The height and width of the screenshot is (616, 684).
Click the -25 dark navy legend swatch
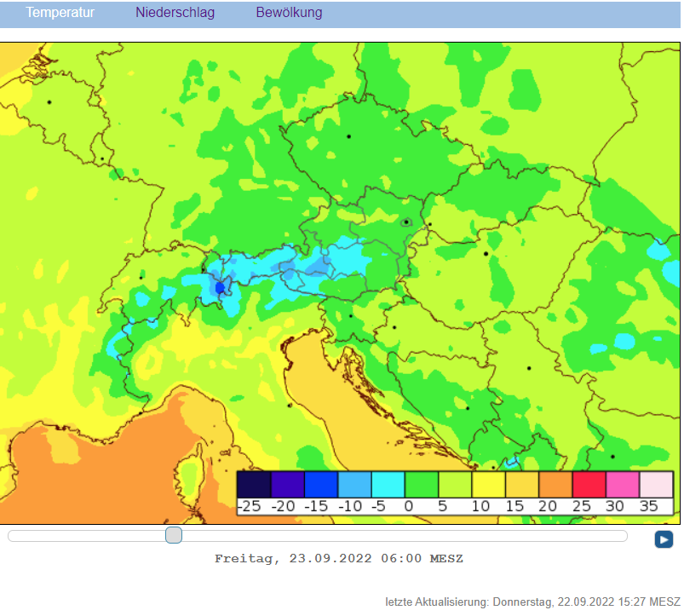pyautogui.click(x=254, y=484)
